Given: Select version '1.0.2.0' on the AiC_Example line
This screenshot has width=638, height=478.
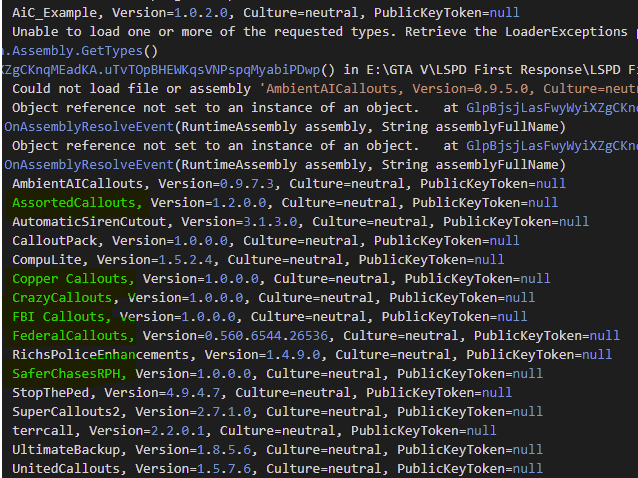Looking at the screenshot, I should (x=201, y=13).
